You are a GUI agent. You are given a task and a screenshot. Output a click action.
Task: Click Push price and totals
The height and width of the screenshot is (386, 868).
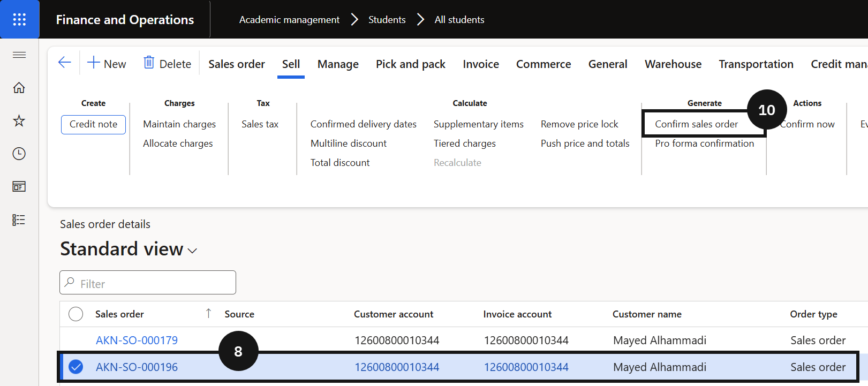(x=585, y=143)
